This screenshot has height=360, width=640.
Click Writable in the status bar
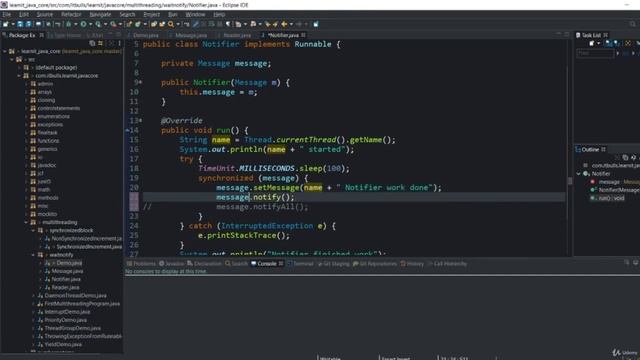coord(330,358)
